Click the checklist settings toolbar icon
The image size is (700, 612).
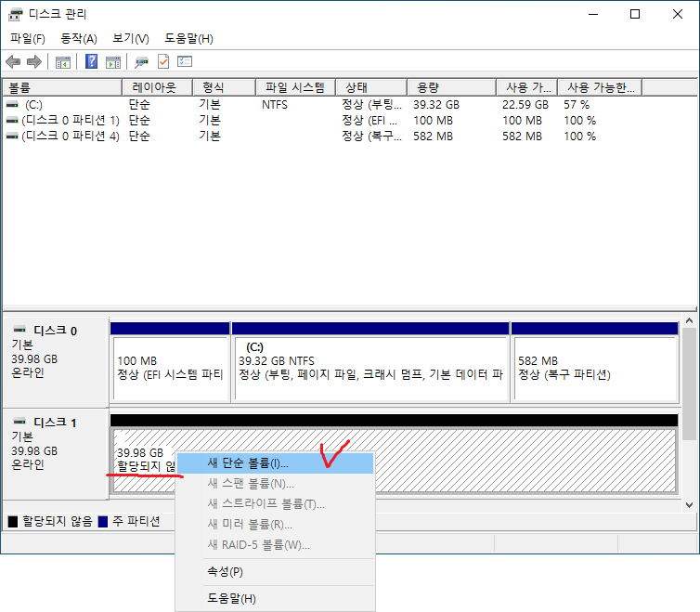tap(185, 61)
